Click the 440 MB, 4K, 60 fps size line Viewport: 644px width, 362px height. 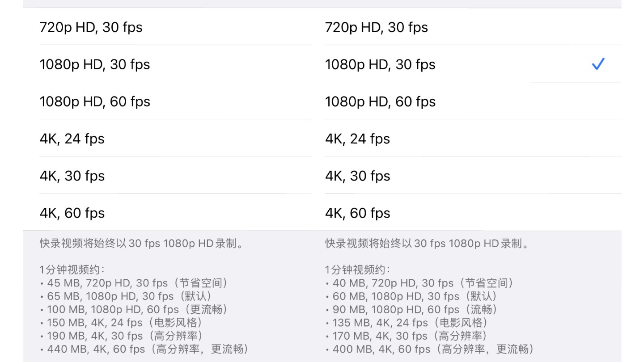(x=144, y=349)
